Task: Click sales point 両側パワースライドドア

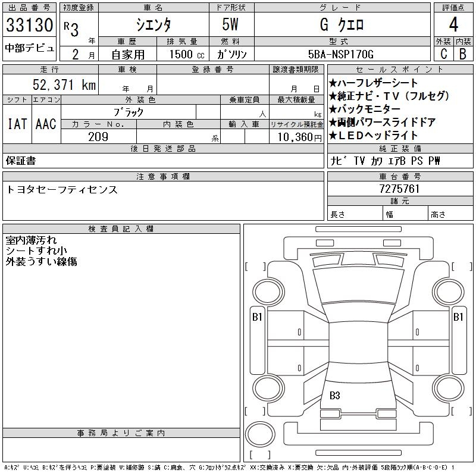Action: click(382, 122)
